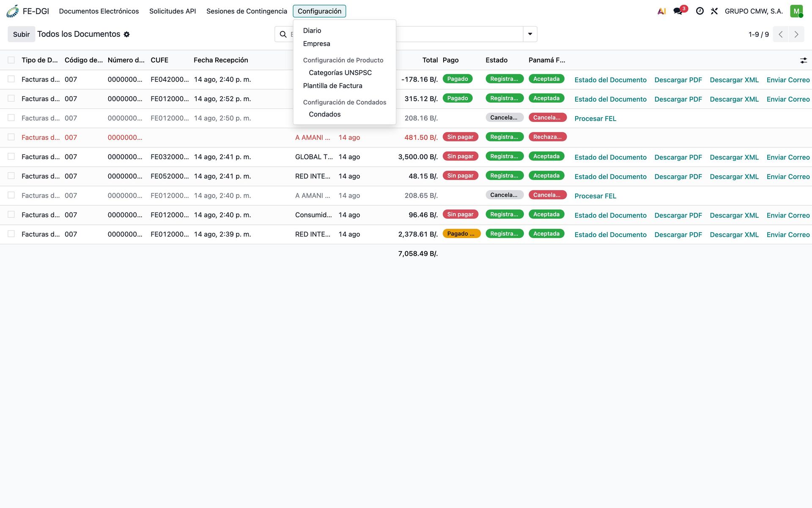Expand the search options dropdown arrow
This screenshot has height=508, width=812.
(530, 34)
